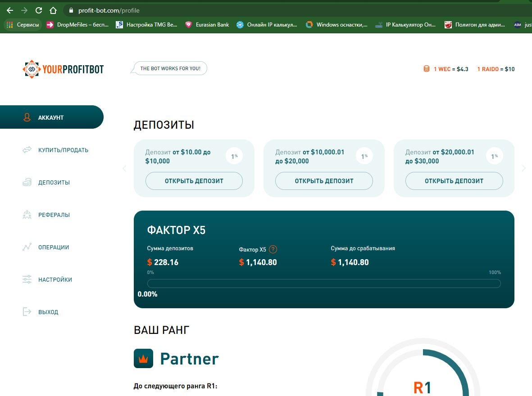Click the YourProfitBot logo
This screenshot has width=532, height=396.
point(63,69)
